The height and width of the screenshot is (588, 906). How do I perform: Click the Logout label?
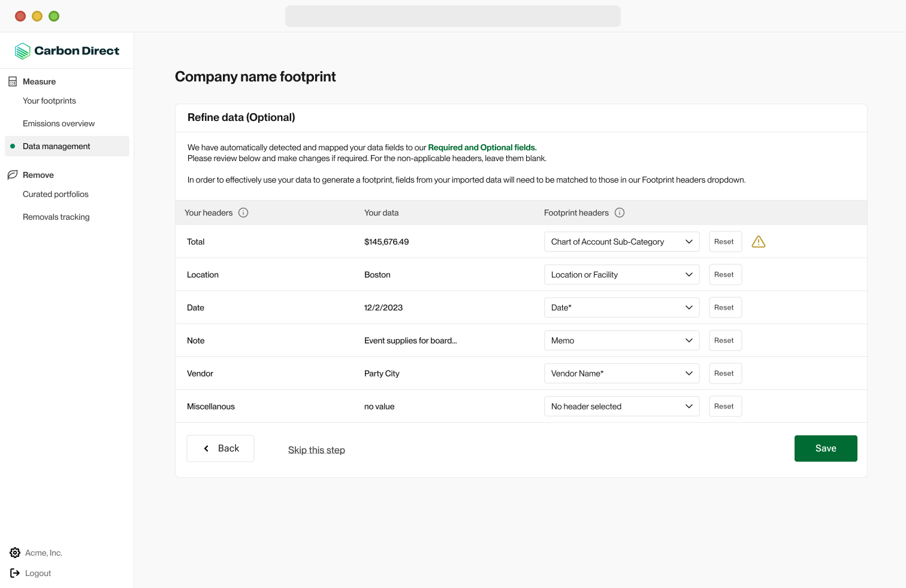click(38, 573)
